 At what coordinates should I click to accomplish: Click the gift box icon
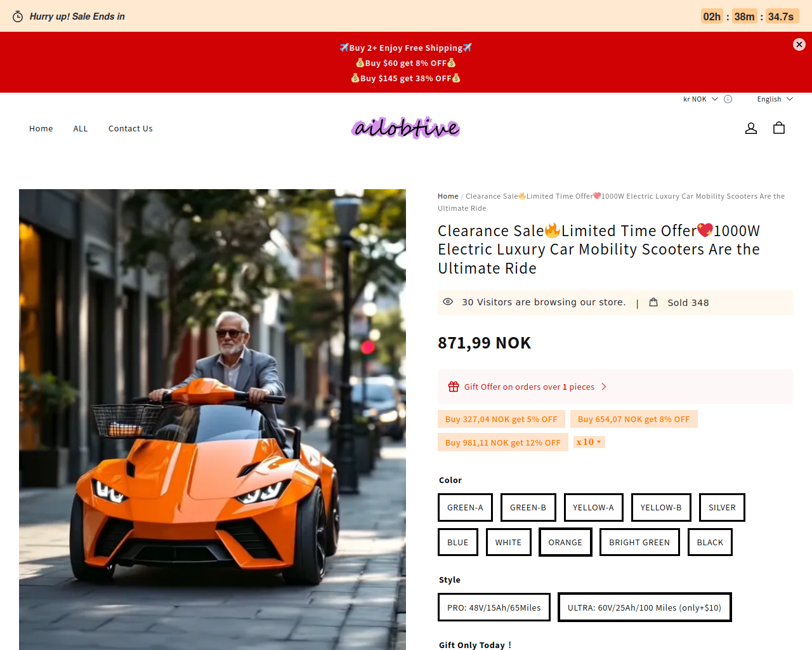point(454,387)
